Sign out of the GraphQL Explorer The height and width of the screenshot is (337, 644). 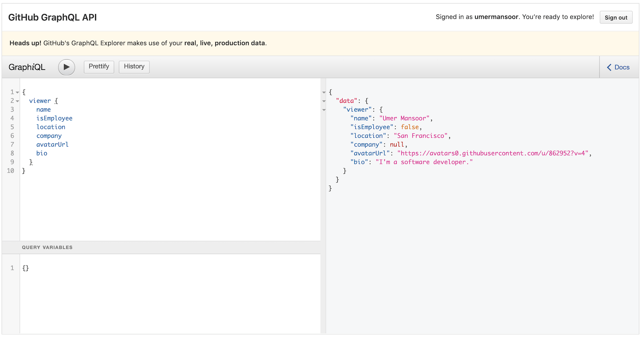(x=616, y=17)
